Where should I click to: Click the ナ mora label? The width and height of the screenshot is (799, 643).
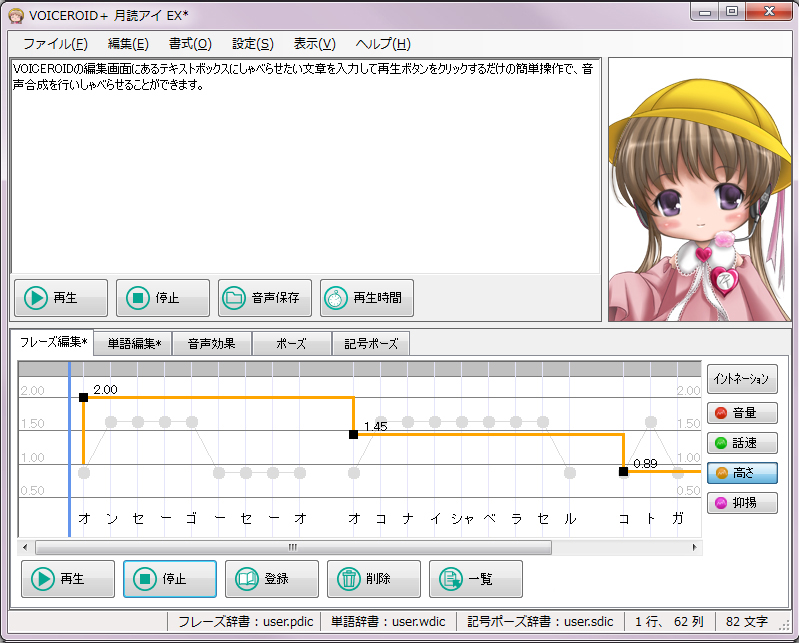pos(408,519)
